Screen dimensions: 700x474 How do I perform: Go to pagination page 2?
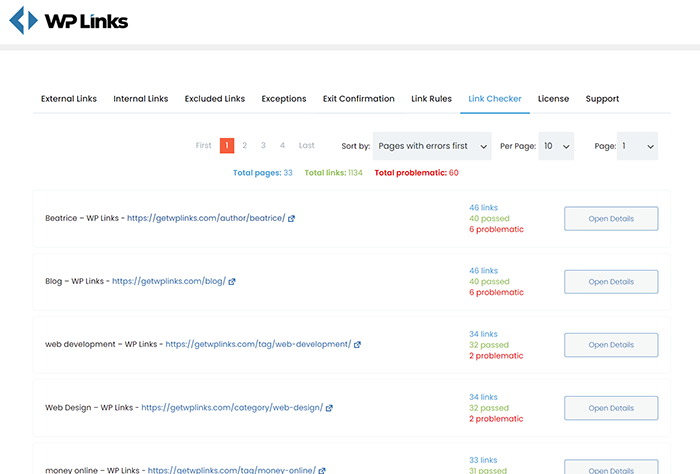(x=245, y=146)
